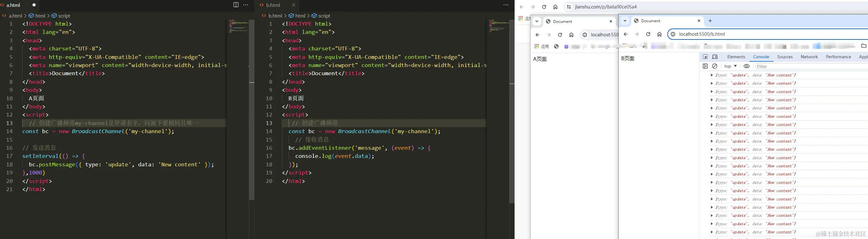Viewport: 868px width, 239px height.
Task: Click back arrow in jianshu.com browser window
Action: 521,7
